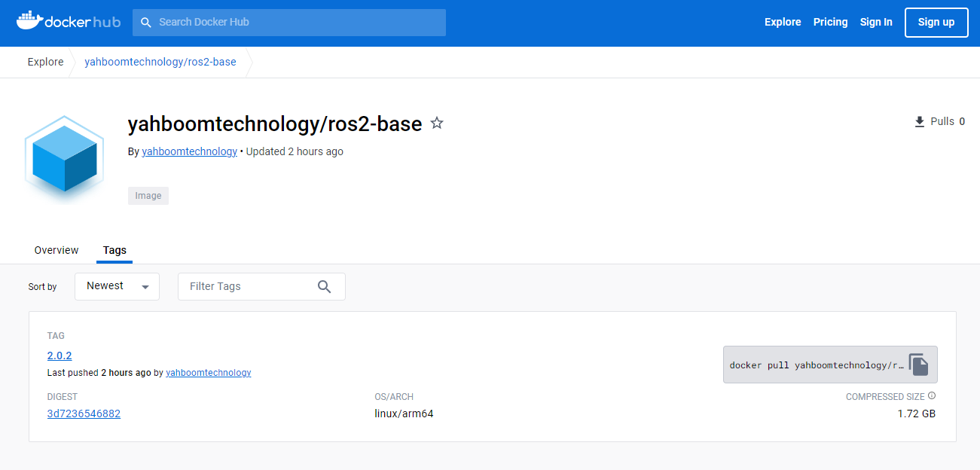
Task: Click the magnifier icon in Filter Tags
Action: [325, 286]
